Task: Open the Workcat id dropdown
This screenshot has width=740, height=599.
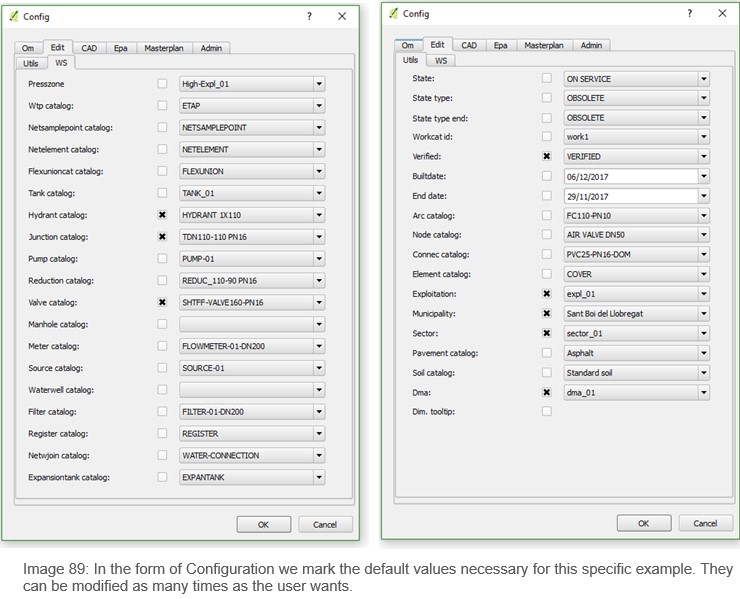Action: point(703,137)
